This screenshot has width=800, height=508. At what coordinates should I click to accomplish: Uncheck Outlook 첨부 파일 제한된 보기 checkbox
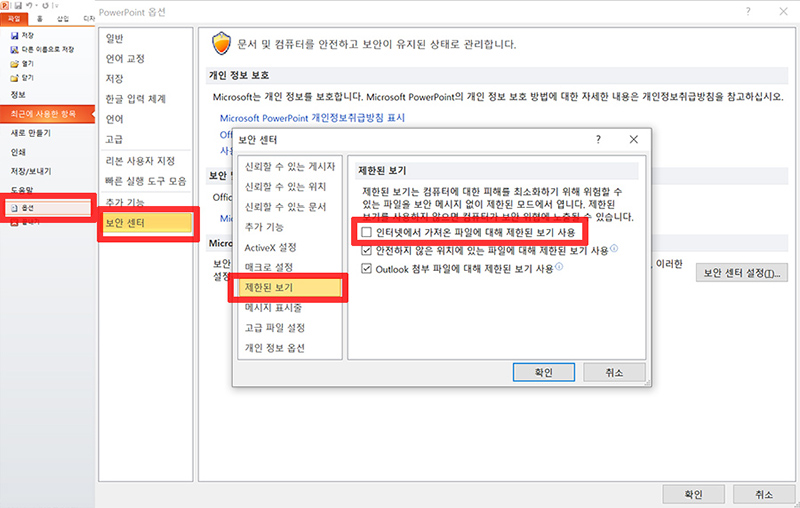point(366,268)
